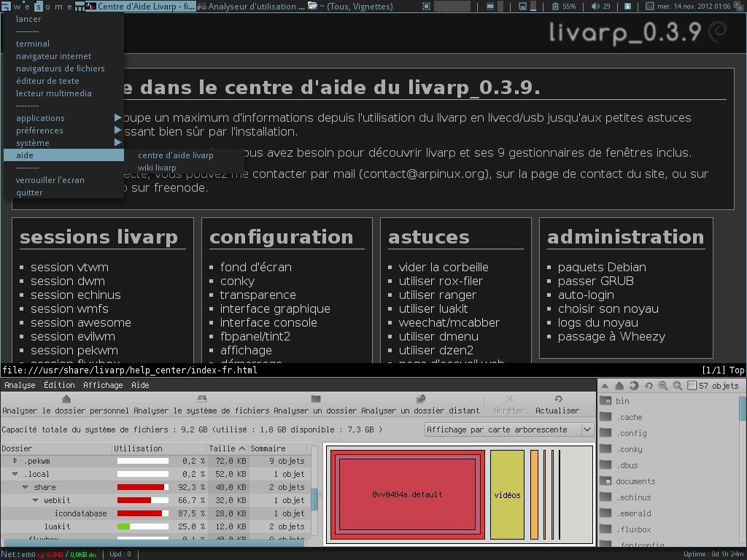Screen dimensions: 747x560
Task: Open the .cache folder icon
Action: tap(605, 417)
